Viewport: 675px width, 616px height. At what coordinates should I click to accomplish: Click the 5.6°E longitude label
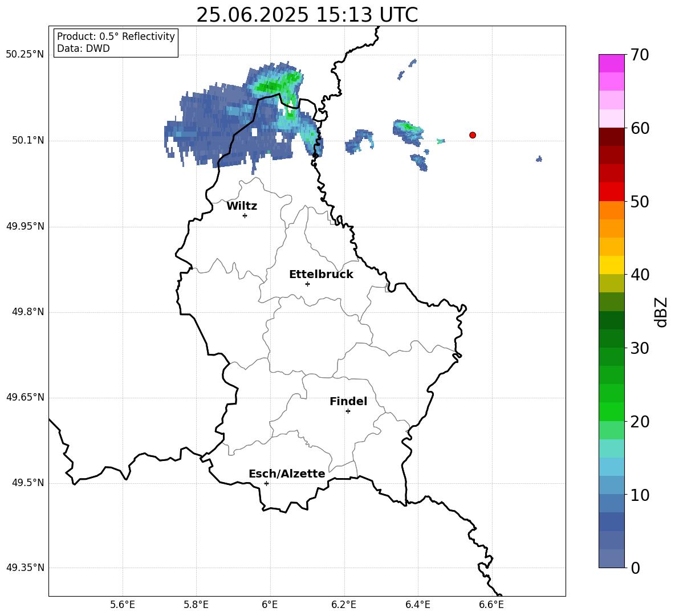click(123, 605)
